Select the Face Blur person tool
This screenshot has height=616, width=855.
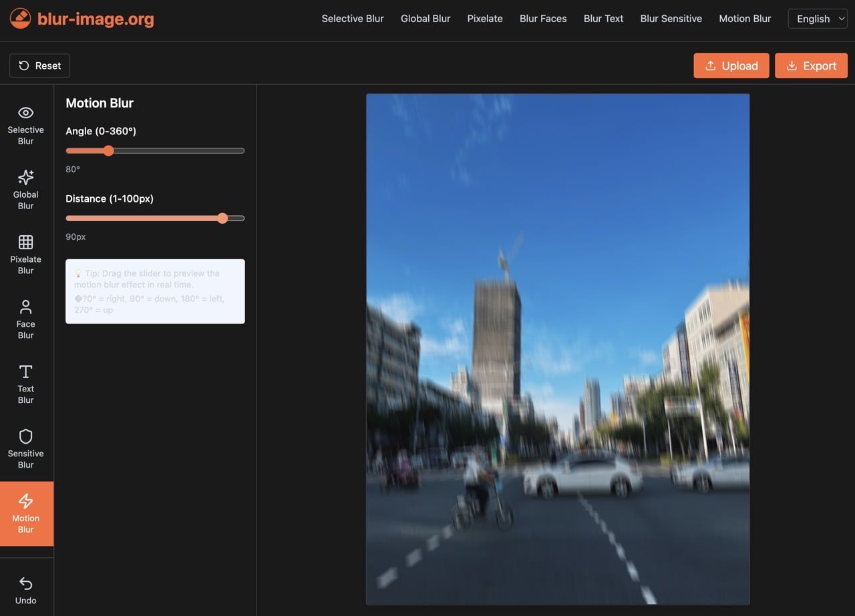[x=26, y=319]
